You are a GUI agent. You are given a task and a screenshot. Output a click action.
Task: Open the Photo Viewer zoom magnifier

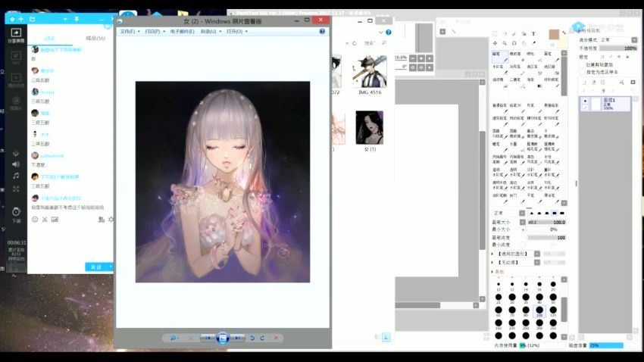point(174,338)
